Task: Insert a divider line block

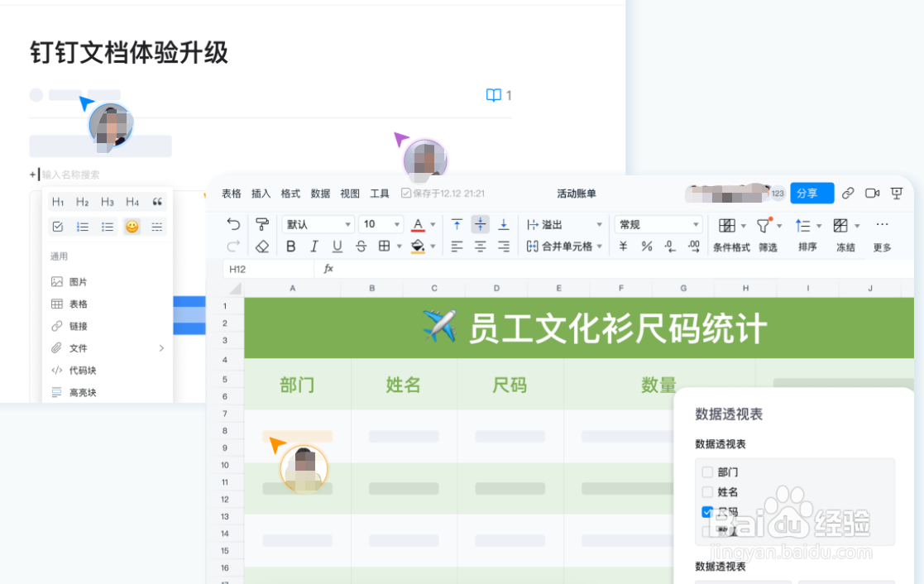Action: coord(156,227)
